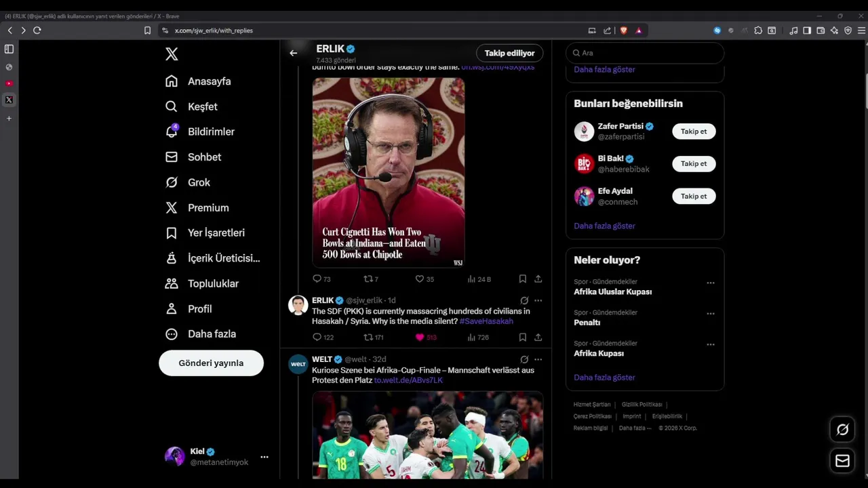Click the address bar URL
868x488 pixels.
(x=214, y=30)
